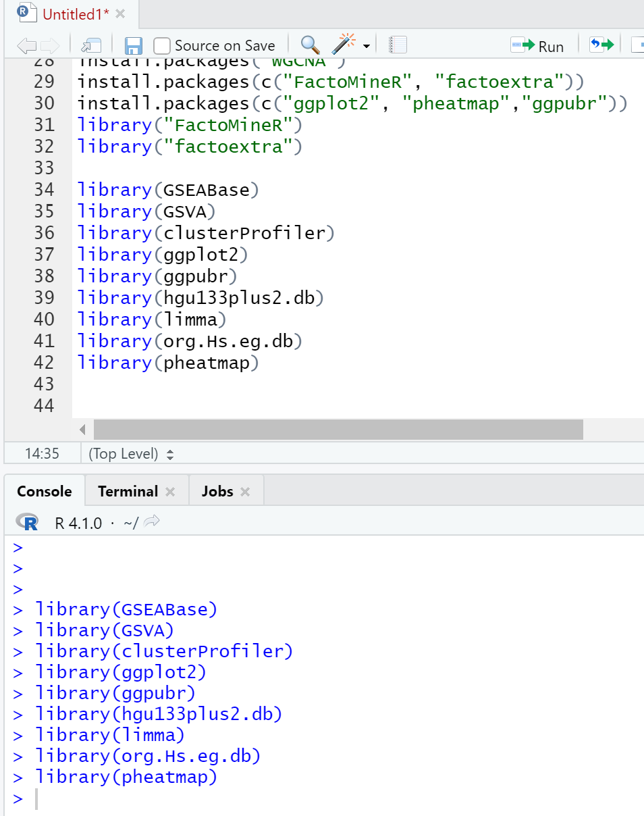Click the console input prompt line
The height and width of the screenshot is (816, 644).
(x=328, y=798)
